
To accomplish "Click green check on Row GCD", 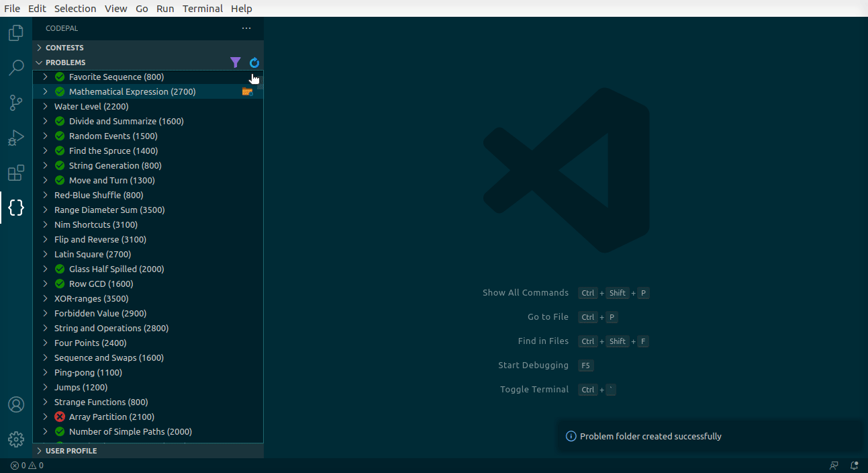I will [60, 284].
